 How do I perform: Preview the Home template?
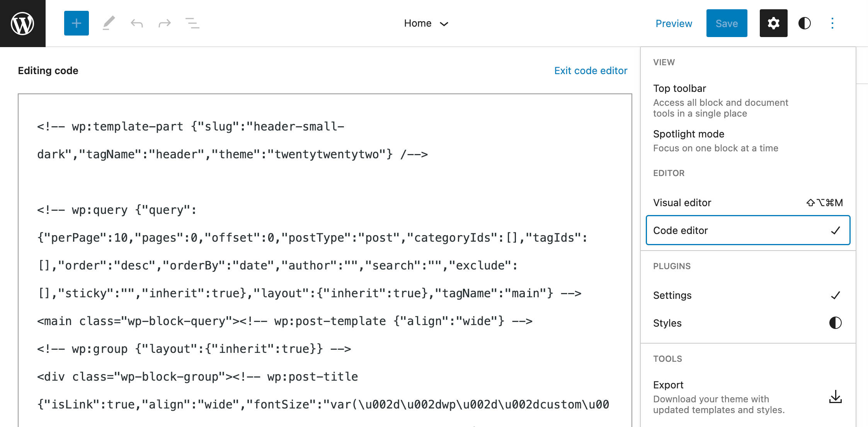point(674,23)
